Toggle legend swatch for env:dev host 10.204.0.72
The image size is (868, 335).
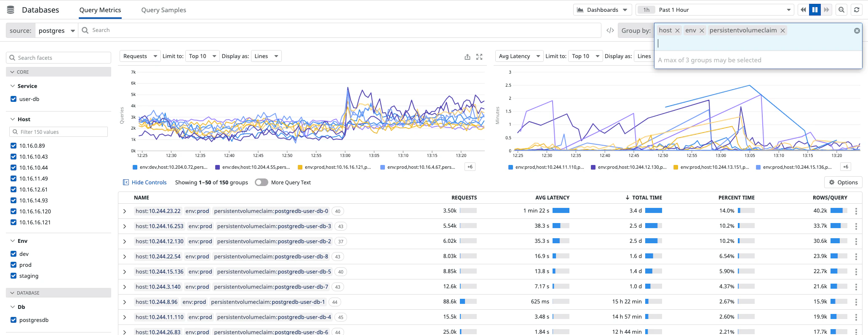click(x=135, y=167)
